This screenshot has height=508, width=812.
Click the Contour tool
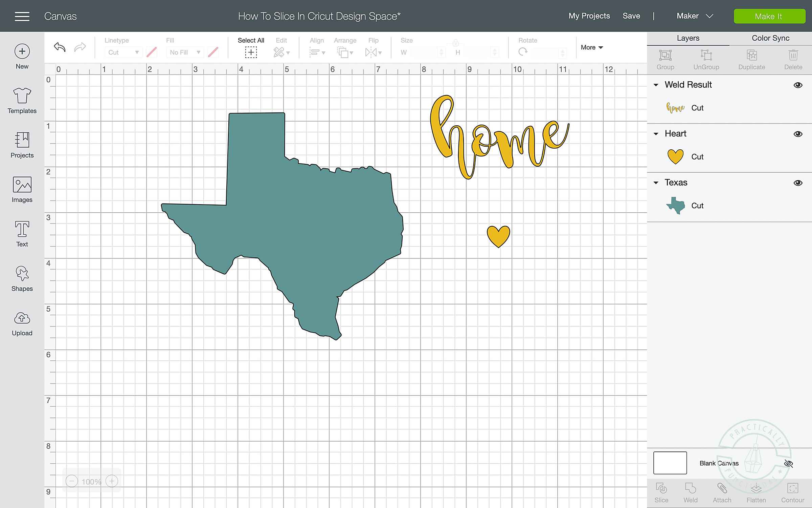tap(793, 493)
